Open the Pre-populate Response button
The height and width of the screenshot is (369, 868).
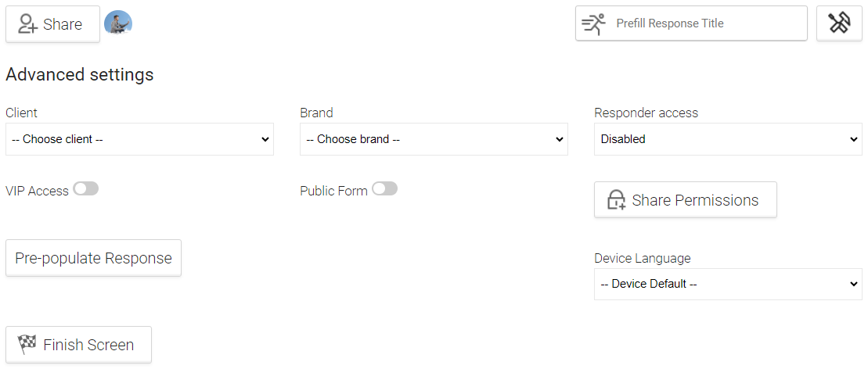pyautogui.click(x=94, y=258)
